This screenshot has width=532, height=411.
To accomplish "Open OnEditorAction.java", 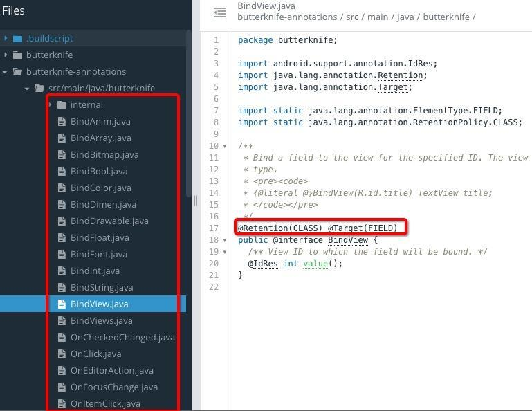I will click(112, 371).
